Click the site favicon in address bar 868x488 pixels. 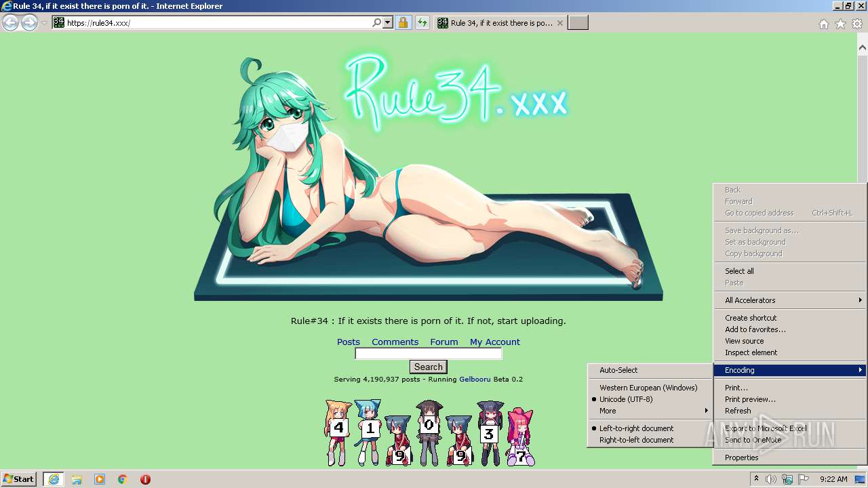coord(59,22)
